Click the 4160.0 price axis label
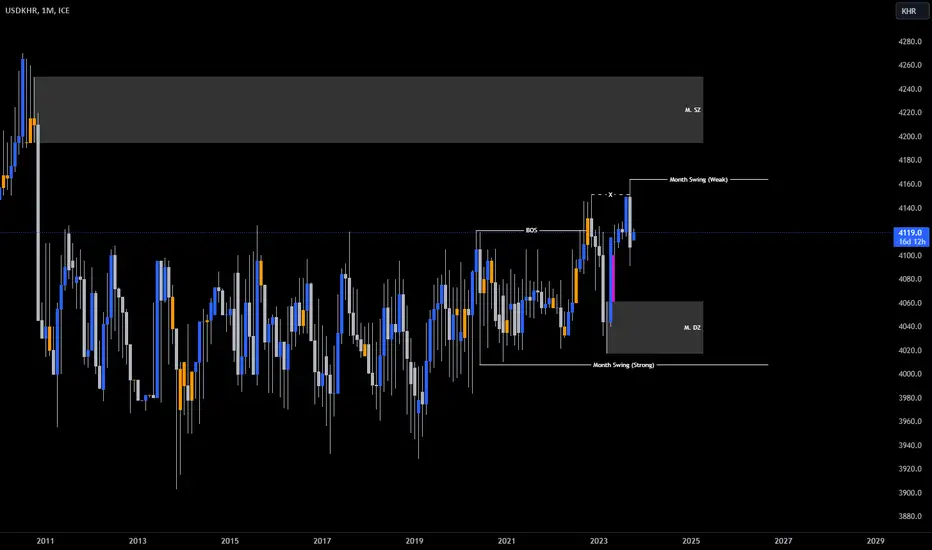Image resolution: width=932 pixels, height=550 pixels. pyautogui.click(x=910, y=184)
